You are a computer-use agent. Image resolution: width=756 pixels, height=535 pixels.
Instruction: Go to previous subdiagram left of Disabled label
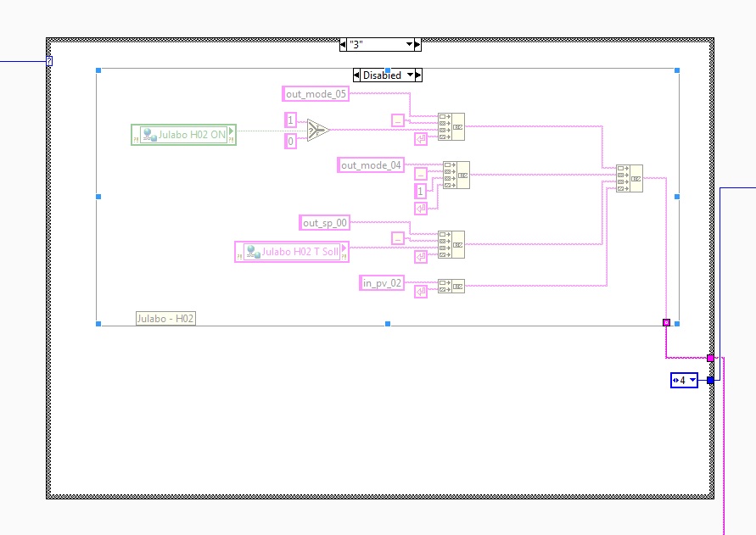(356, 75)
